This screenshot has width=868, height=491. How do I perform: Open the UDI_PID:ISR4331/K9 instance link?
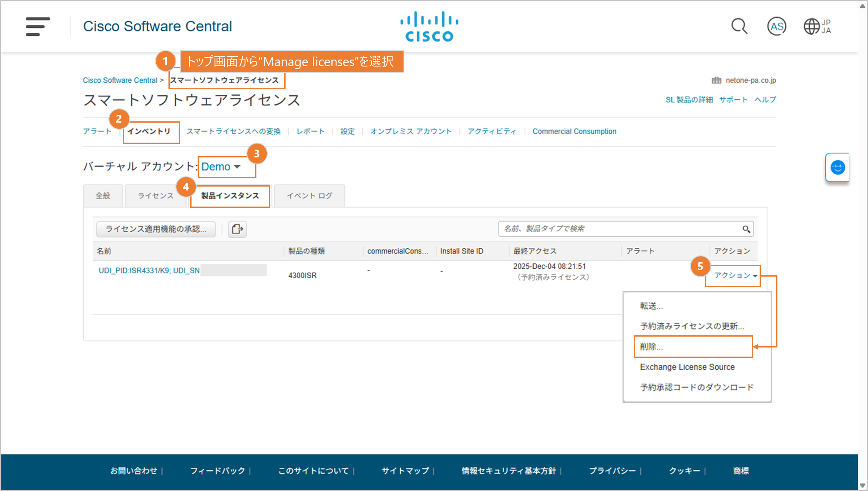[x=149, y=271]
